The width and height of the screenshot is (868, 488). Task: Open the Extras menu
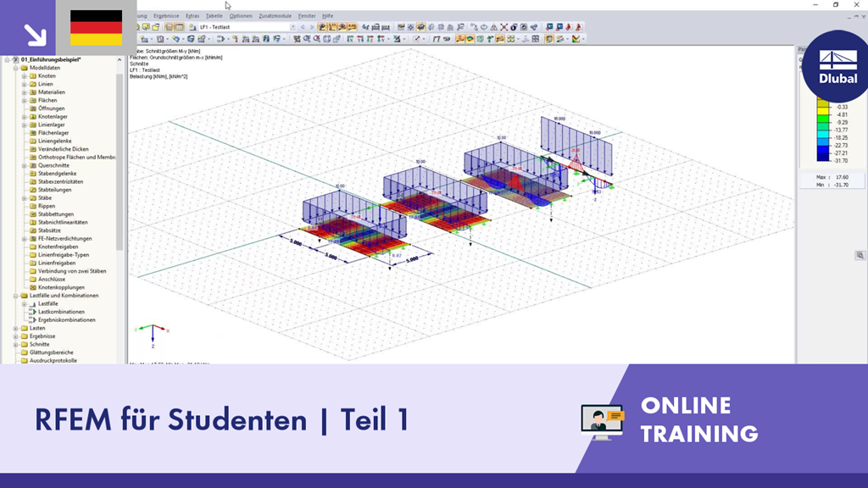[192, 16]
